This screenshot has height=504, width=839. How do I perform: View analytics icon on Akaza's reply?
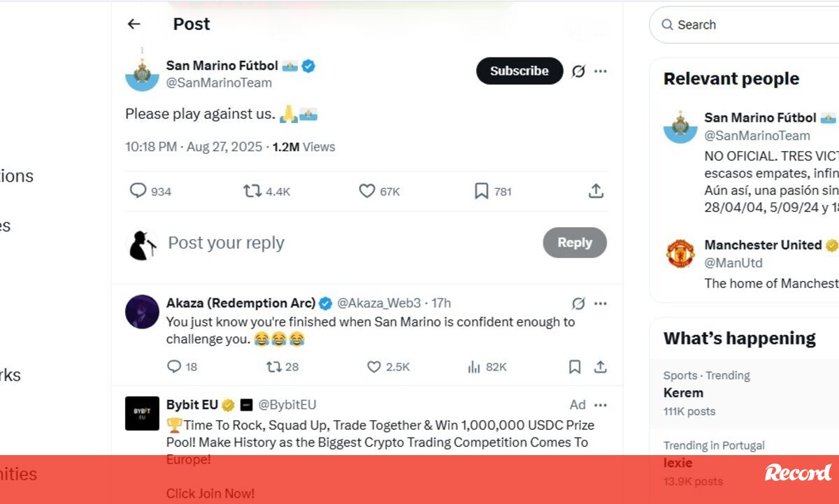[474, 367]
